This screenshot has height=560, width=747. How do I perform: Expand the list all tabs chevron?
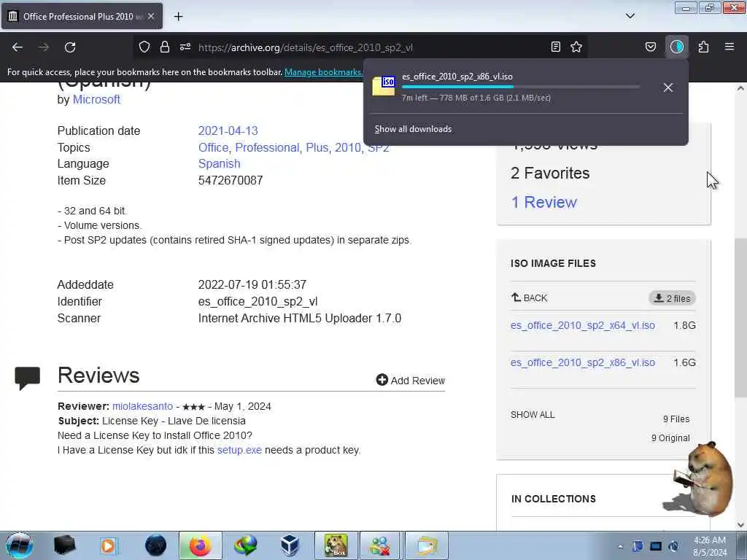coord(630,16)
